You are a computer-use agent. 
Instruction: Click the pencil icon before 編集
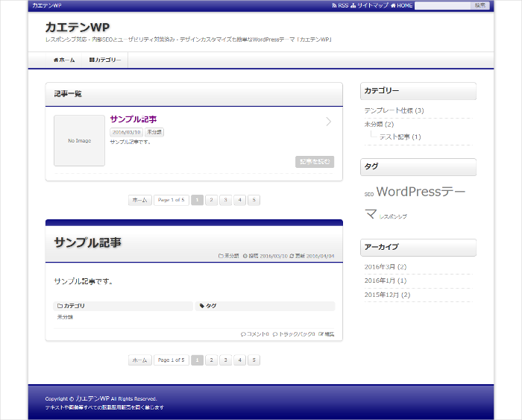pyautogui.click(x=321, y=334)
